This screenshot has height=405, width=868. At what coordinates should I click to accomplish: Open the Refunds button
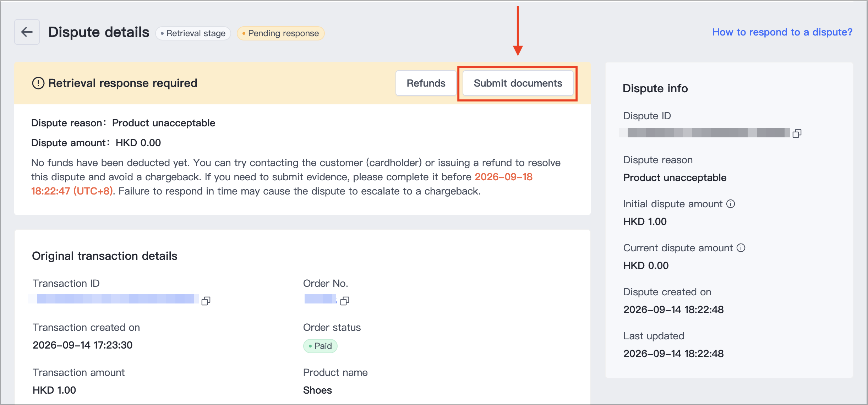(x=426, y=83)
